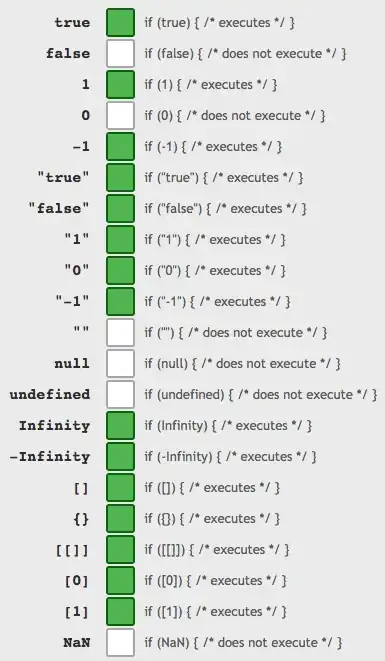Select the empty square next to 0
The width and height of the screenshot is (385, 661).
(x=121, y=116)
